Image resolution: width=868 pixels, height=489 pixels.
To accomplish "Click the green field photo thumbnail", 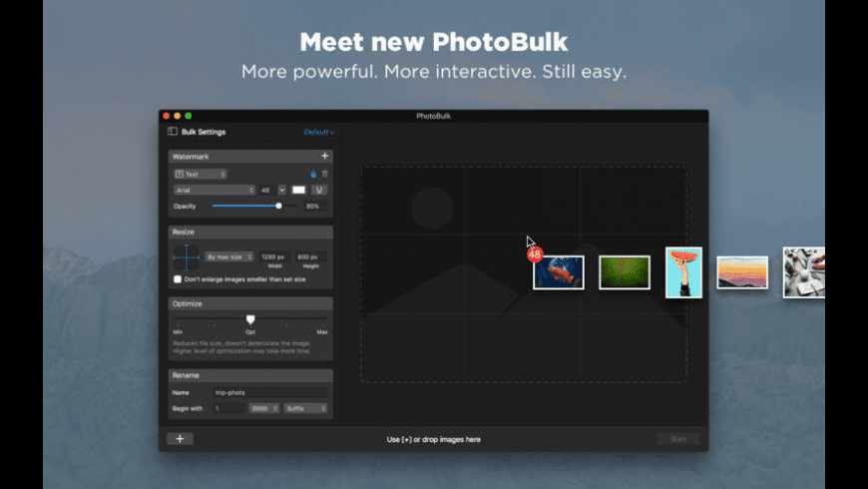I will [625, 272].
